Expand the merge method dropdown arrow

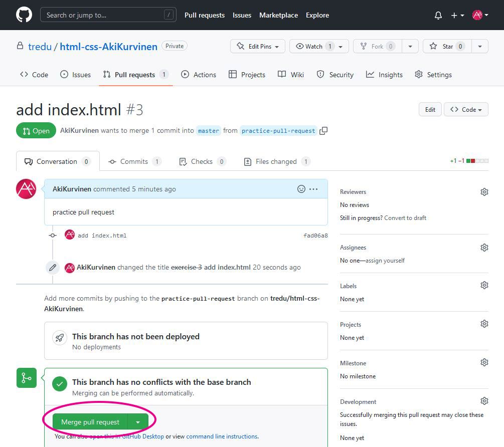138,421
